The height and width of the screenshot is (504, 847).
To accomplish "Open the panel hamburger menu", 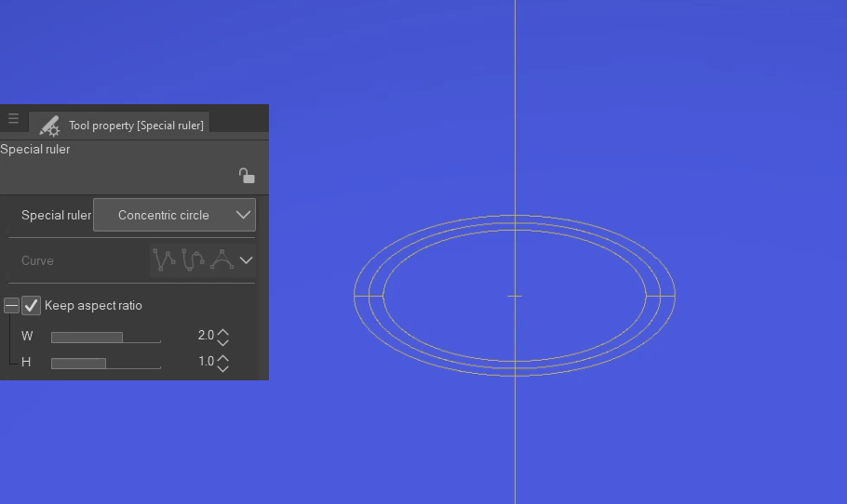I will (x=14, y=118).
